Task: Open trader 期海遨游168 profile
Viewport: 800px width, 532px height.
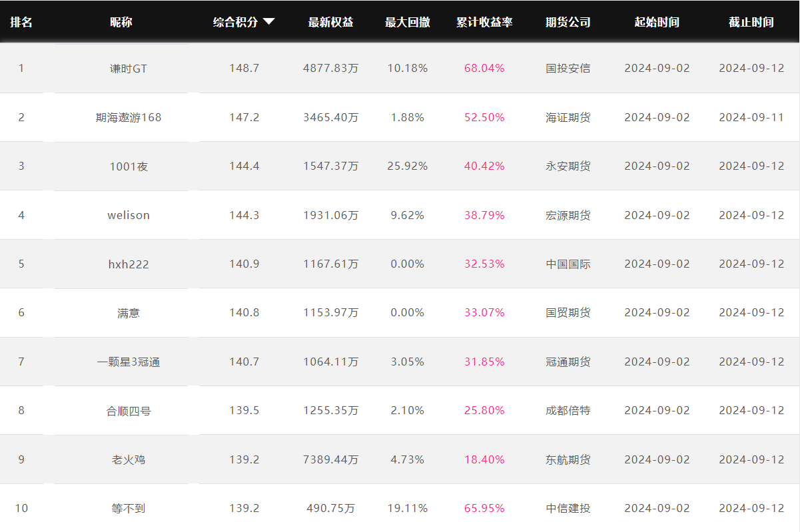Action: point(129,117)
